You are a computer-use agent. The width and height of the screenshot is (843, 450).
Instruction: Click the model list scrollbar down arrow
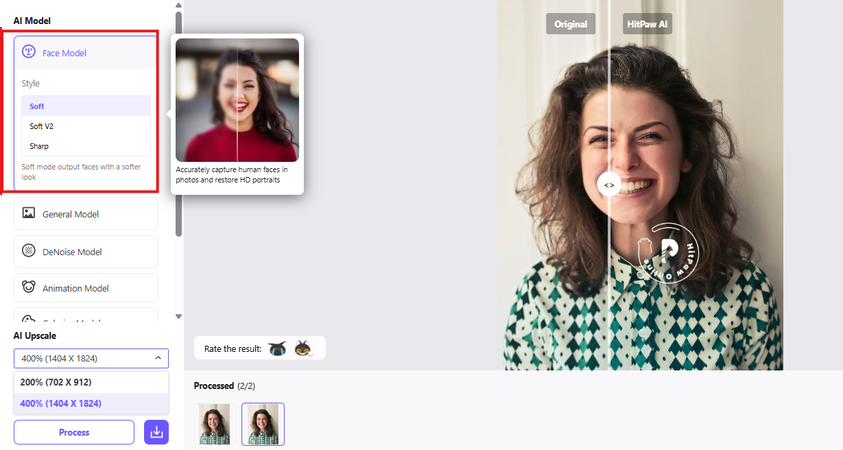[178, 317]
